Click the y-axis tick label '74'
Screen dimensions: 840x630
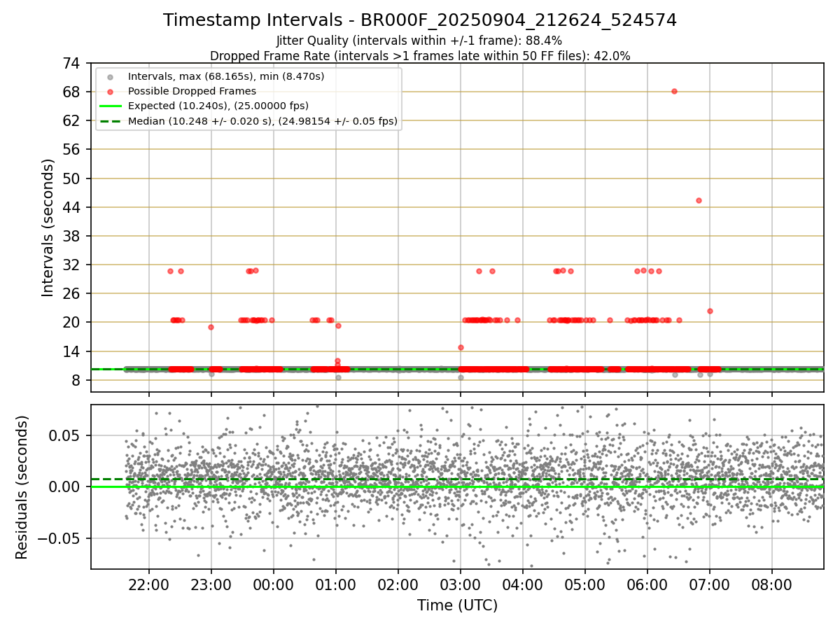[72, 63]
